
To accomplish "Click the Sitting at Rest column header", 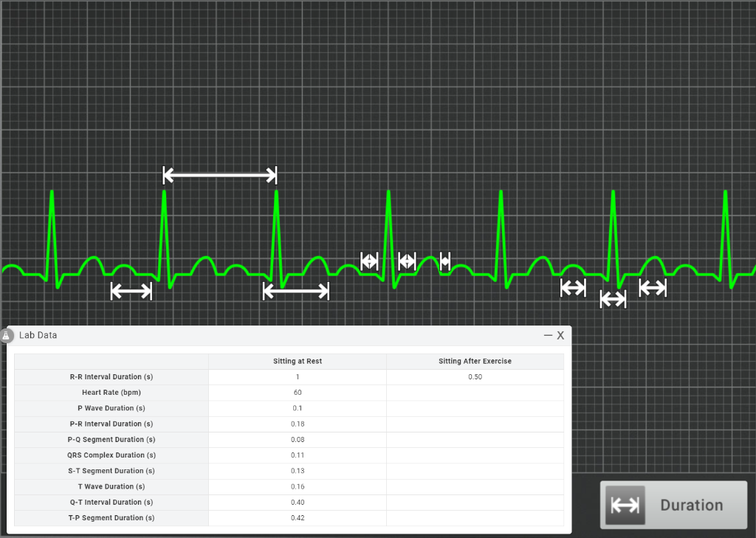I will pos(297,361).
